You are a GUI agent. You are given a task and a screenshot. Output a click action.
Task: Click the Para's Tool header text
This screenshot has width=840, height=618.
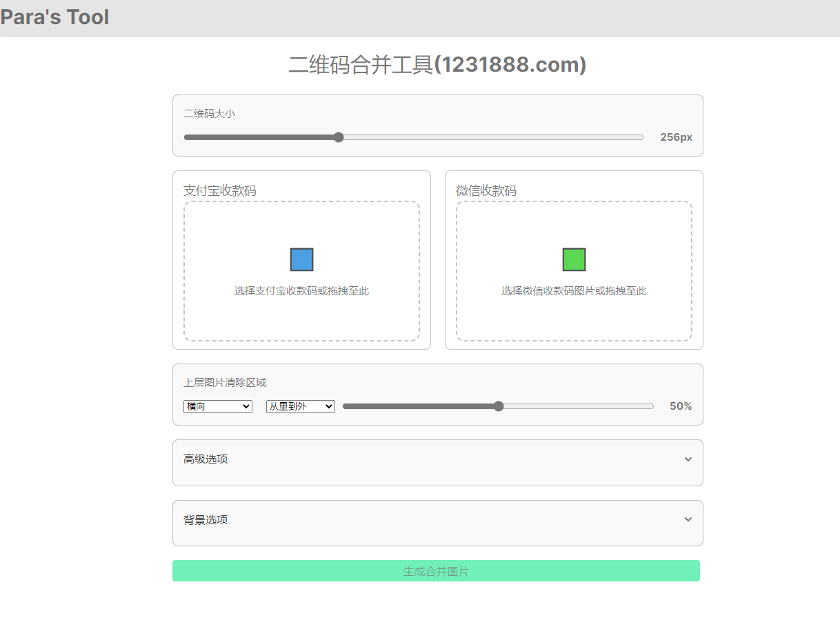pos(54,17)
